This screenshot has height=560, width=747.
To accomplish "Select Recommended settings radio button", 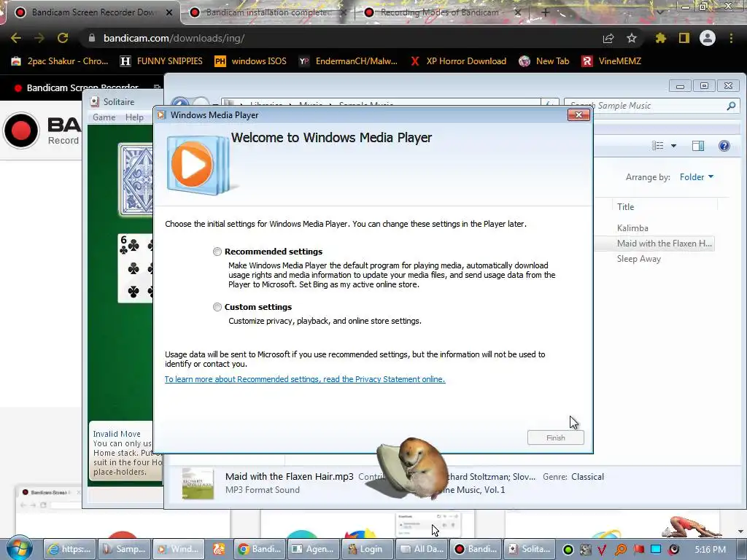I will point(217,252).
